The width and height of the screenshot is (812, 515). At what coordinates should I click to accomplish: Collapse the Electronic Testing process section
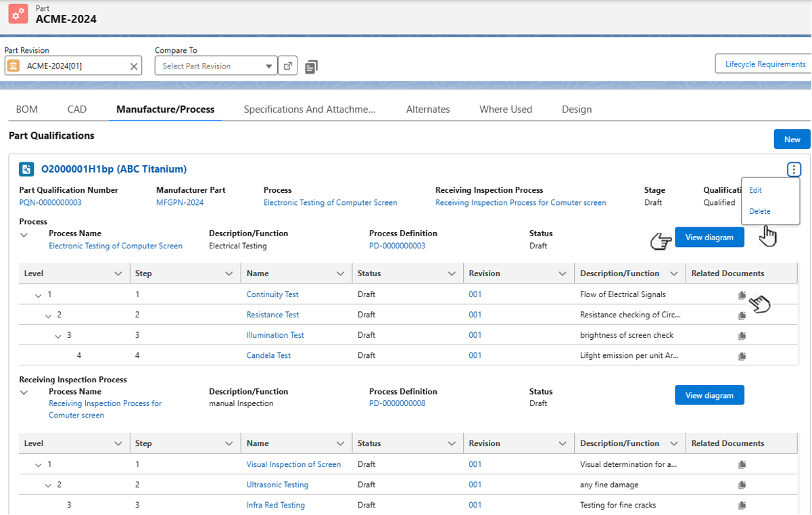click(24, 235)
